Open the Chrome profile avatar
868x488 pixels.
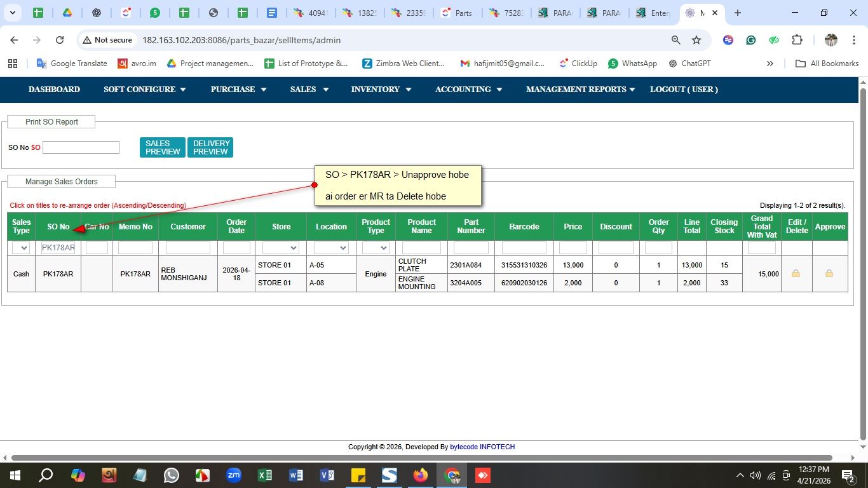(831, 40)
